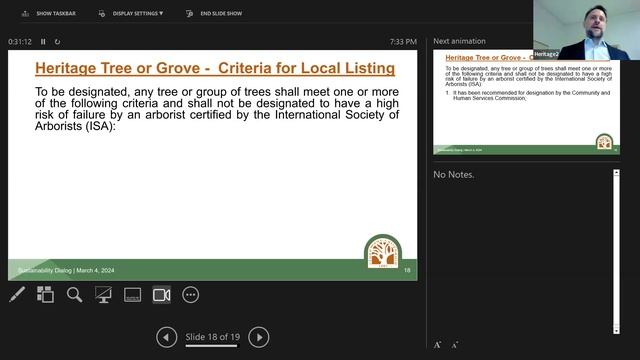Screen dimensions: 640x360
Task: Toggle subtitles icon below slide
Action: pos(133,295)
